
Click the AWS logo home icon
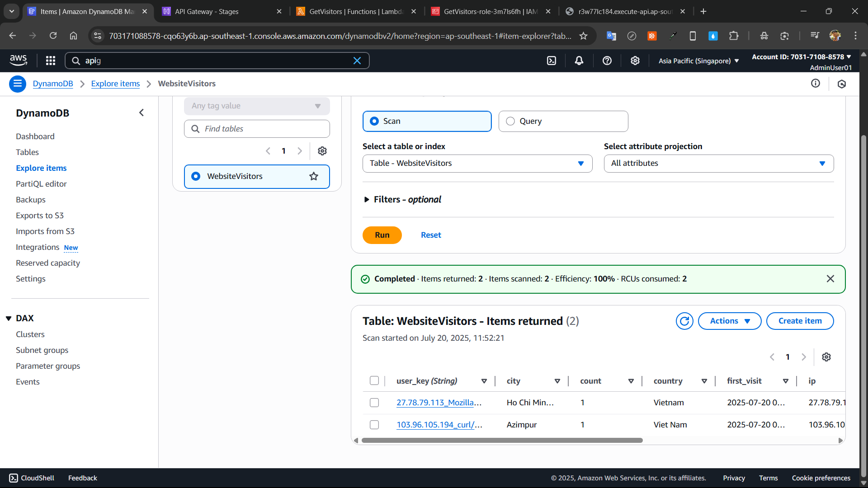pyautogui.click(x=18, y=60)
